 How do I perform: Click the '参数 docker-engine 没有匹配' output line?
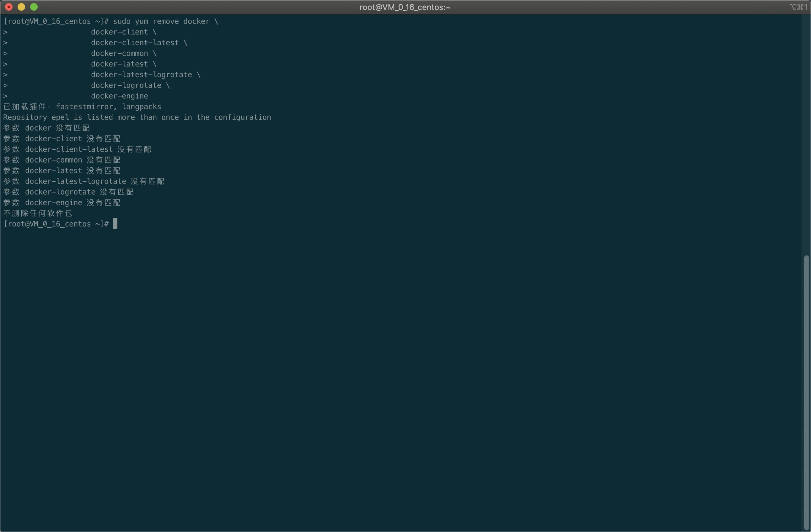coord(62,203)
